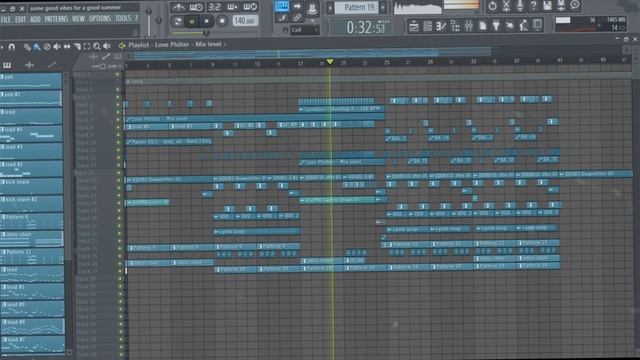Image resolution: width=640 pixels, height=360 pixels.
Task: Toggle loop recording button
Action: 250,7
